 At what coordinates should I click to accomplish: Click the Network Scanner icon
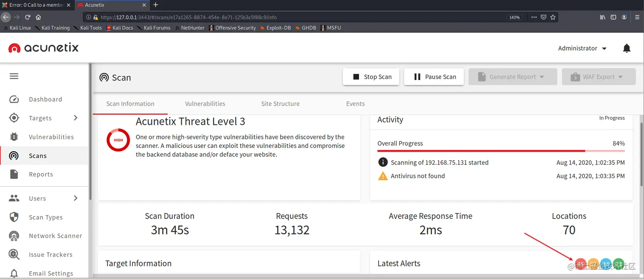14,236
